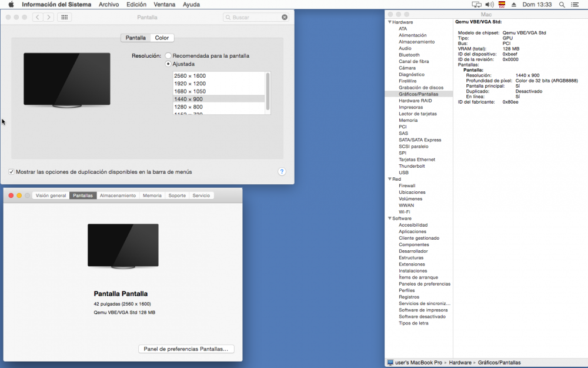Select Aplicaciones under Software

tap(413, 231)
